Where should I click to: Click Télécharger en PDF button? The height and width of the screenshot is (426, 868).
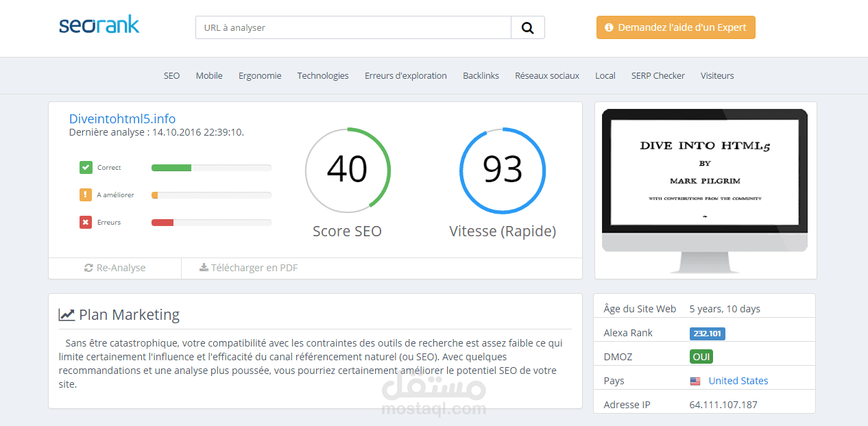coord(249,268)
